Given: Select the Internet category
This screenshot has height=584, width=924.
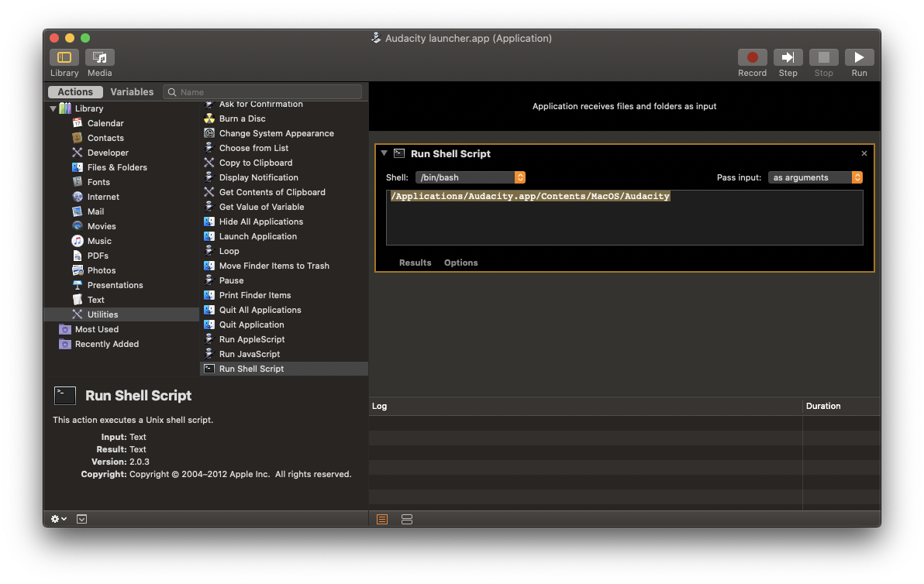Looking at the screenshot, I should click(103, 197).
